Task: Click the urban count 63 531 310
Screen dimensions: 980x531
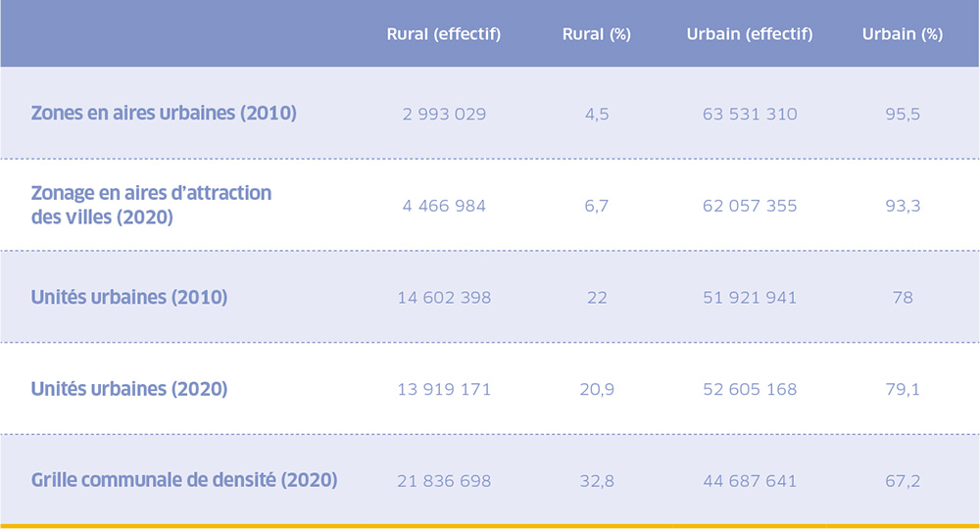Action: point(750,115)
